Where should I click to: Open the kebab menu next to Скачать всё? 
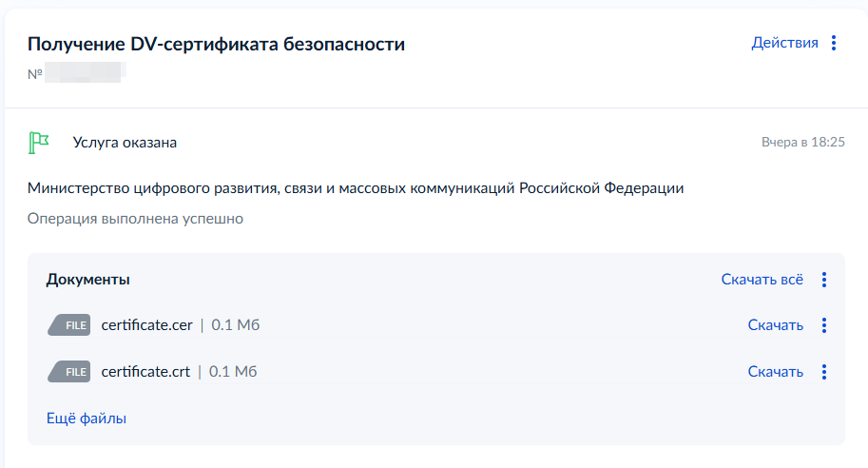point(824,280)
